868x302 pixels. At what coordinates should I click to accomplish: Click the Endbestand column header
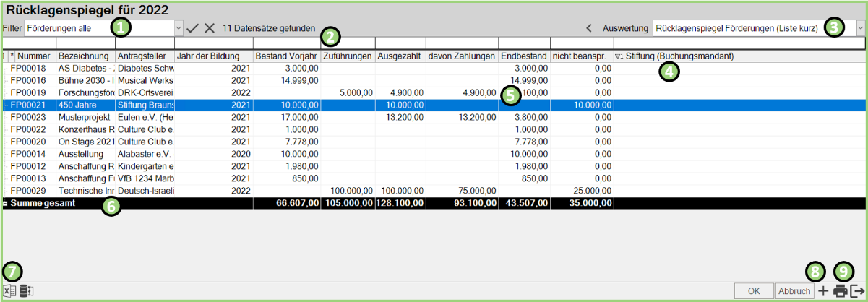pos(523,56)
